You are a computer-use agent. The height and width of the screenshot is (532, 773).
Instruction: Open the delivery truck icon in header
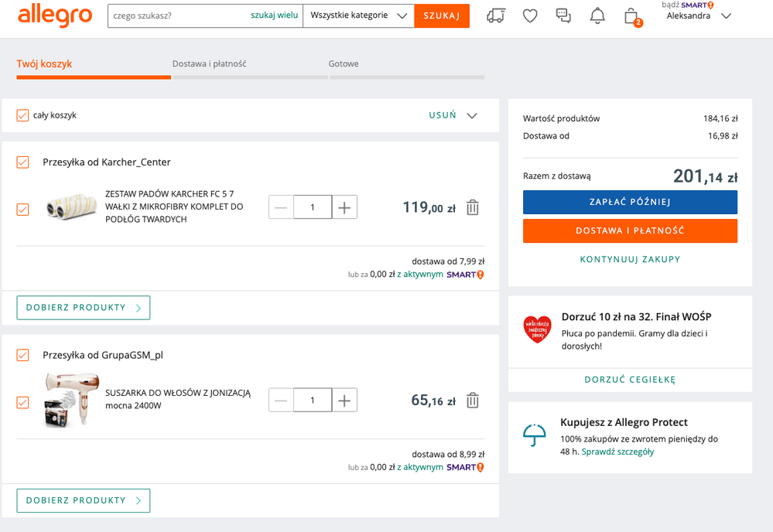pos(496,15)
